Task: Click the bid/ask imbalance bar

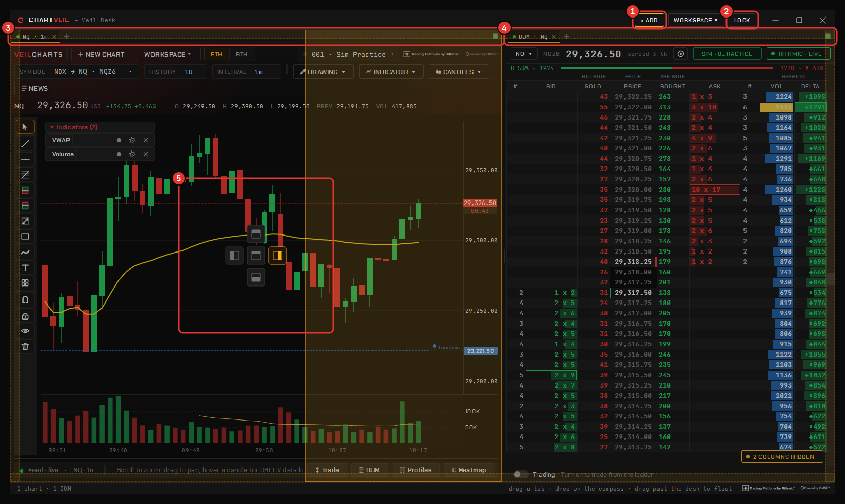Action: 667,68
